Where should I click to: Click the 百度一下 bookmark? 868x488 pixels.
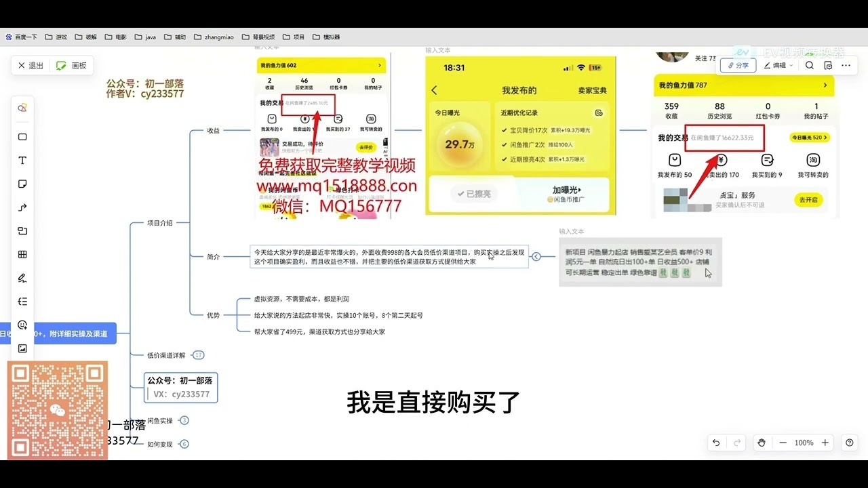point(21,37)
